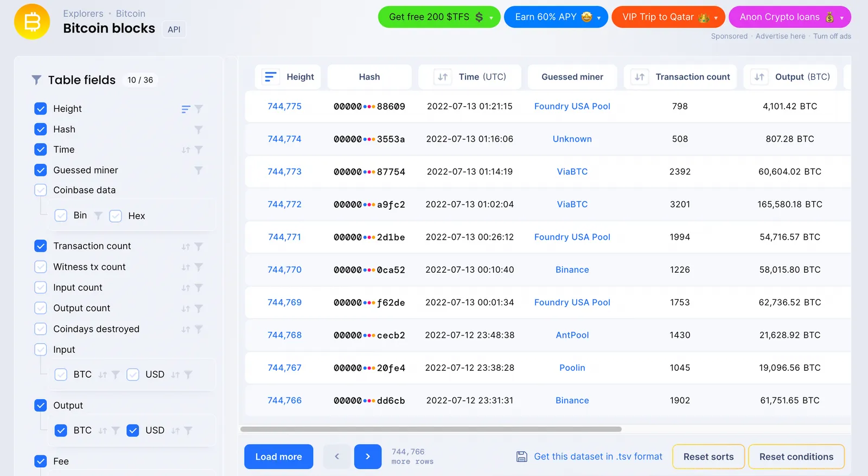Click filter icon beside Guessed miner field
Viewport: 868px width, 476px height.
pos(199,170)
